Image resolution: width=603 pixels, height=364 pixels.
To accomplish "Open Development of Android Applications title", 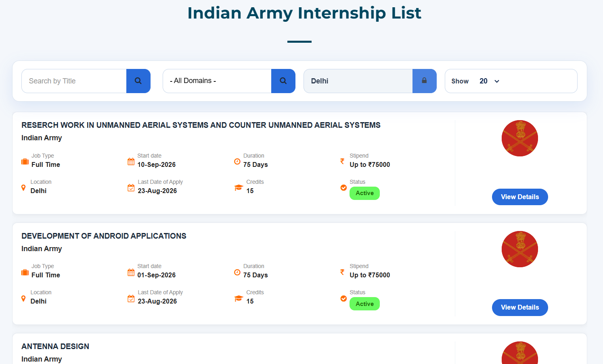I will pyautogui.click(x=104, y=236).
